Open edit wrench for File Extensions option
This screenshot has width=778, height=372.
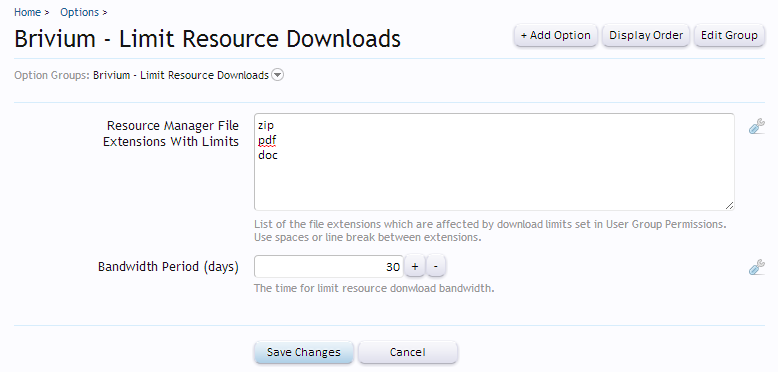[756, 126]
